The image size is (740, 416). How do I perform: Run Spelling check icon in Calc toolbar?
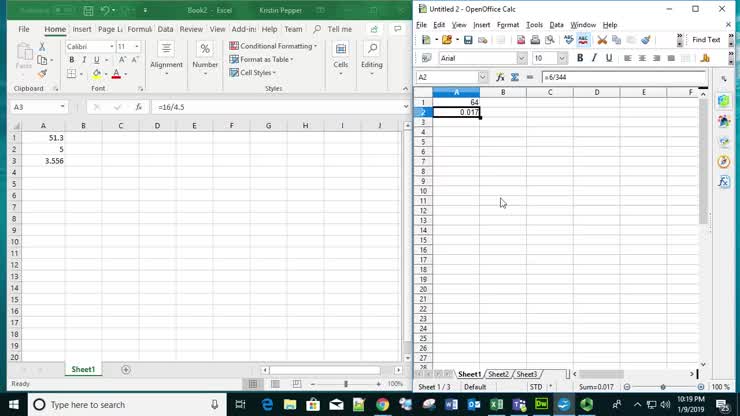[x=569, y=40]
